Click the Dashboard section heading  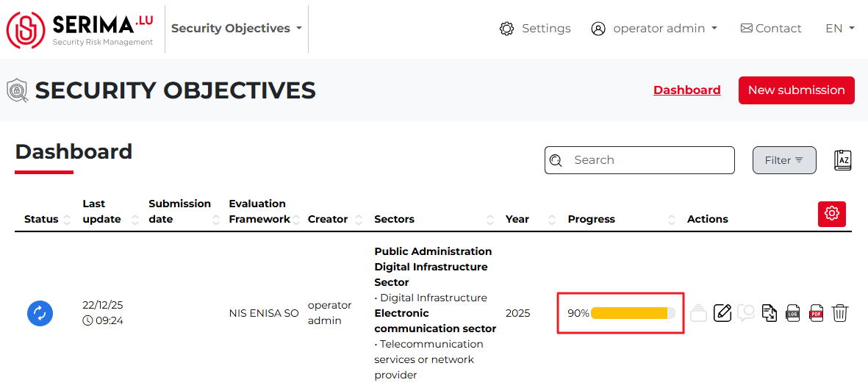(x=73, y=151)
